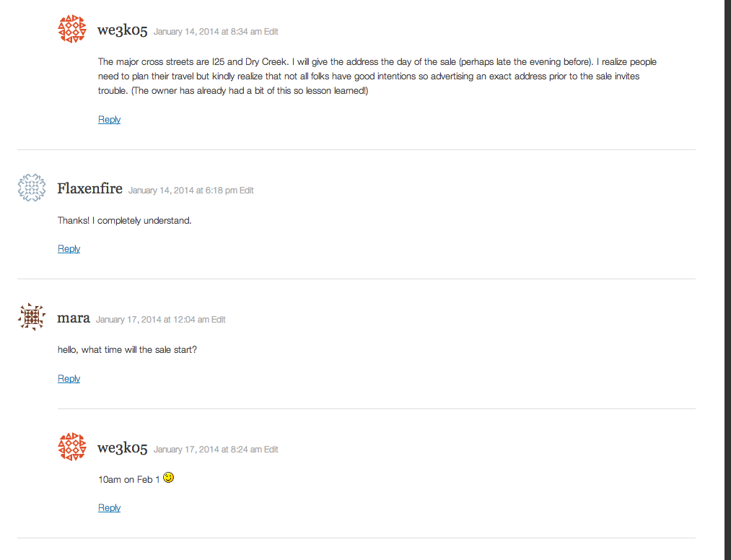Click the yellow smiley emoji
The height and width of the screenshot is (560, 731).
click(168, 478)
